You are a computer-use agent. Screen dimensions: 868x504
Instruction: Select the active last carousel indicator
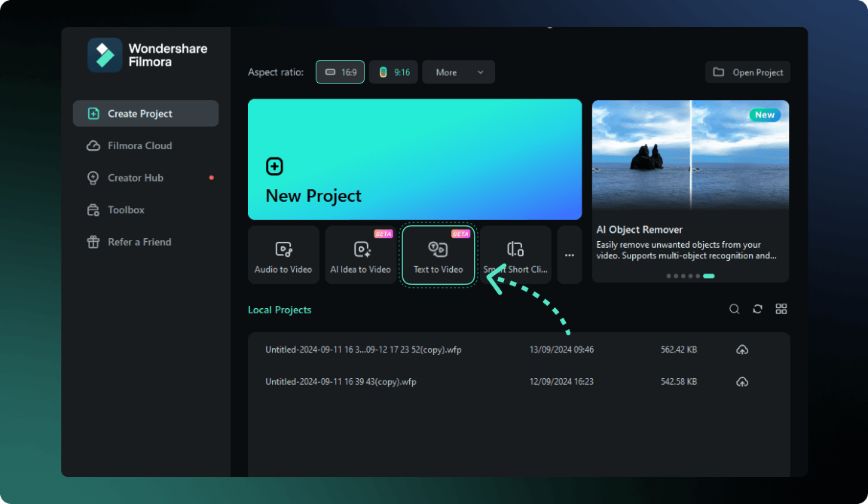point(708,276)
